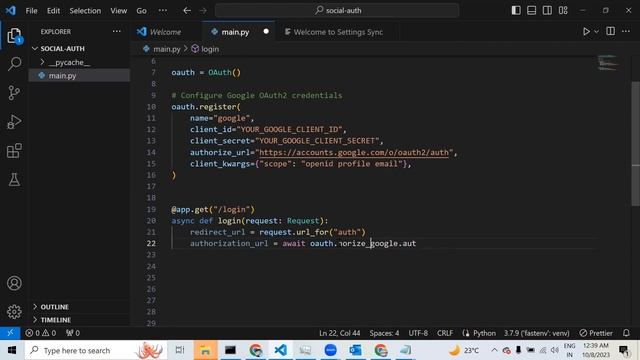640x360 pixels.
Task: Split the editor right
Action: tap(610, 31)
